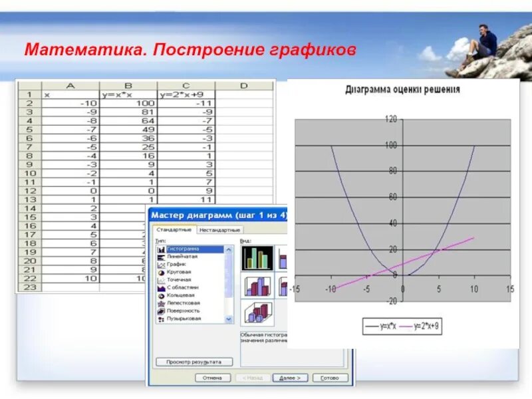The width and height of the screenshot is (532, 399).
Task: Pick the Пузырьковая bubble chart icon
Action: (161, 319)
